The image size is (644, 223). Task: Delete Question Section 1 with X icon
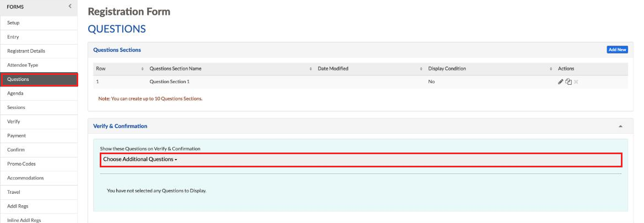point(576,81)
